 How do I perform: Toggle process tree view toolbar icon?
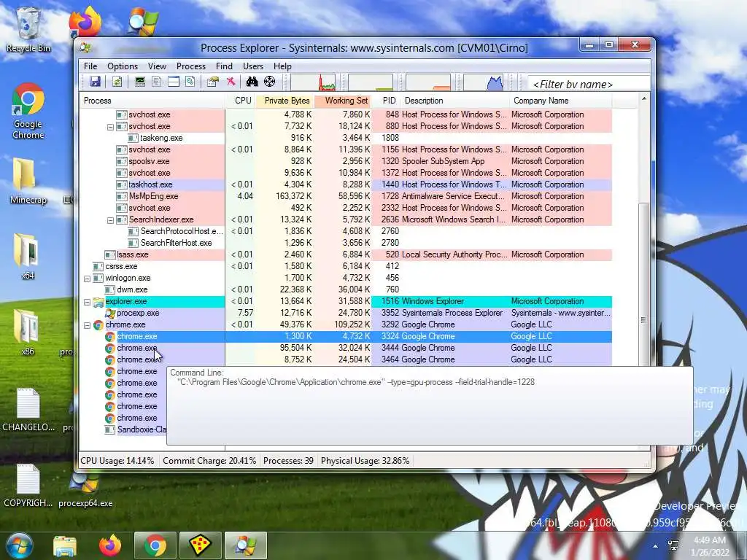click(x=156, y=82)
